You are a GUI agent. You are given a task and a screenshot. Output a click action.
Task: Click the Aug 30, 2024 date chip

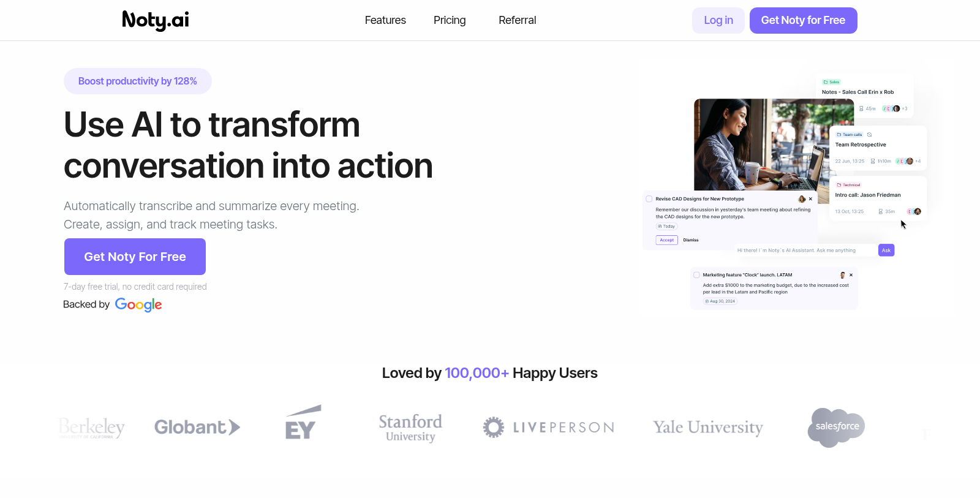coord(720,301)
